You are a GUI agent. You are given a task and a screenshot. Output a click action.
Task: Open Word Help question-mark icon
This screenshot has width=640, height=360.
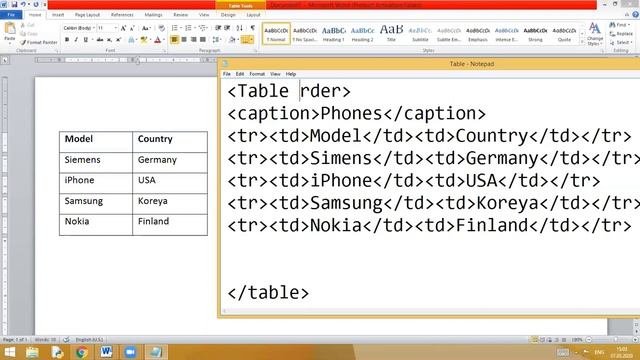click(636, 15)
